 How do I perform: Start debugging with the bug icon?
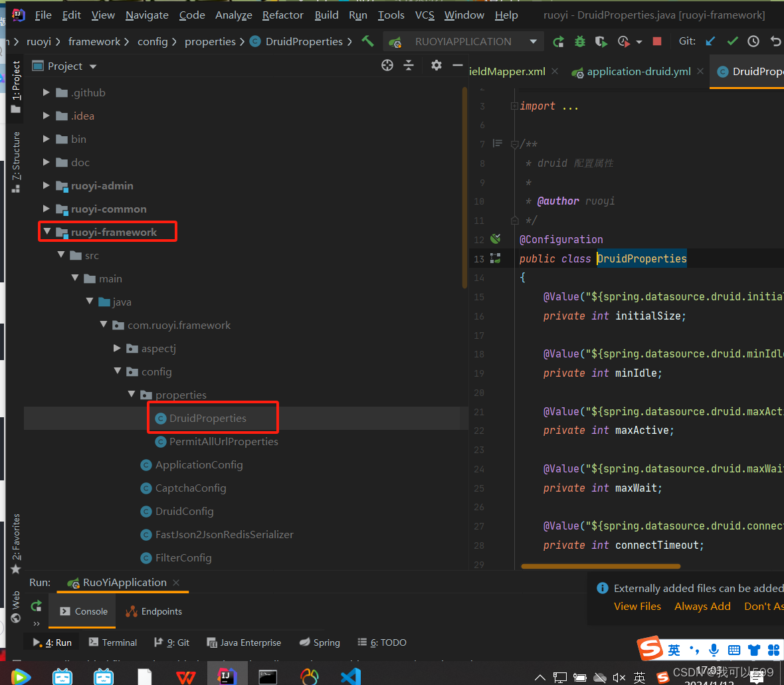pos(580,41)
